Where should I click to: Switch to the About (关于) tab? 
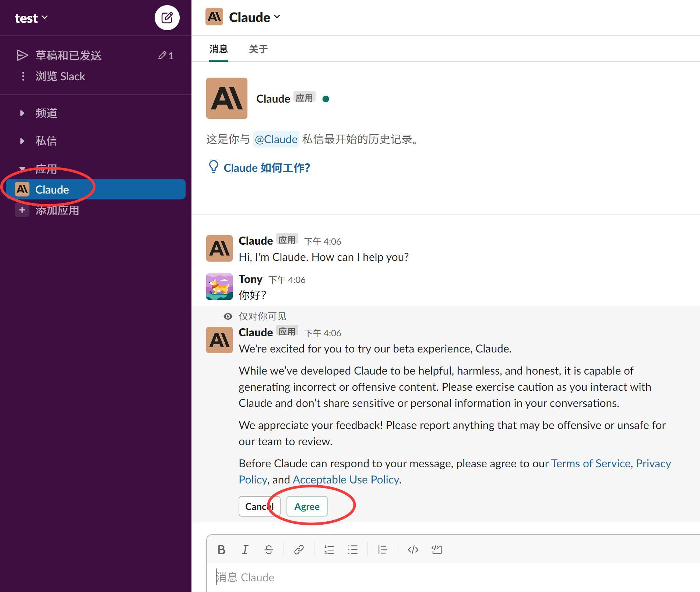[x=258, y=49]
